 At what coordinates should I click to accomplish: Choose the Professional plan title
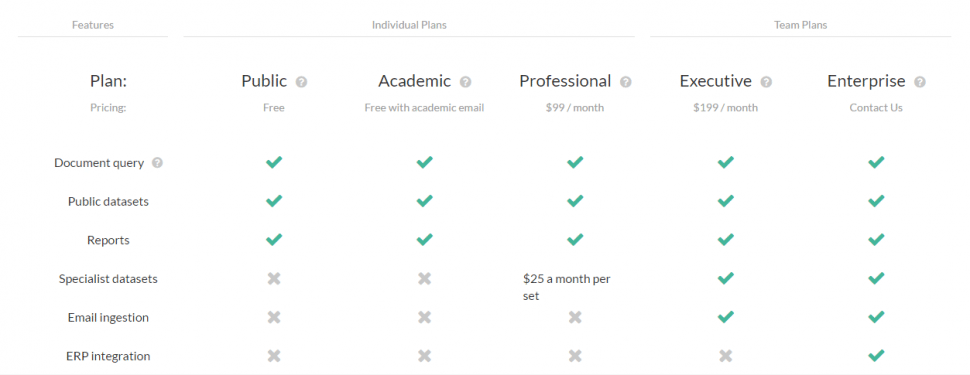[x=565, y=81]
